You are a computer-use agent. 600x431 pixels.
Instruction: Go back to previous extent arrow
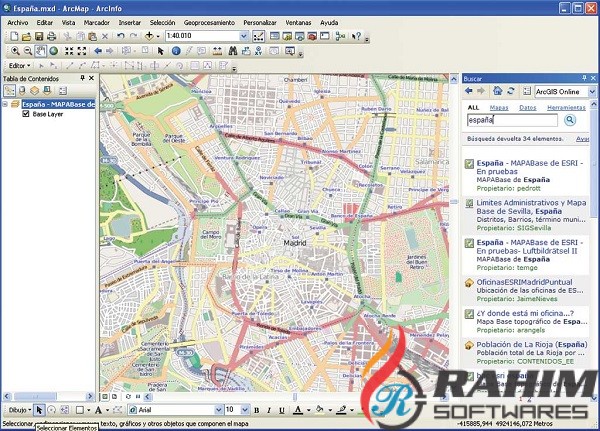[x=98, y=51]
